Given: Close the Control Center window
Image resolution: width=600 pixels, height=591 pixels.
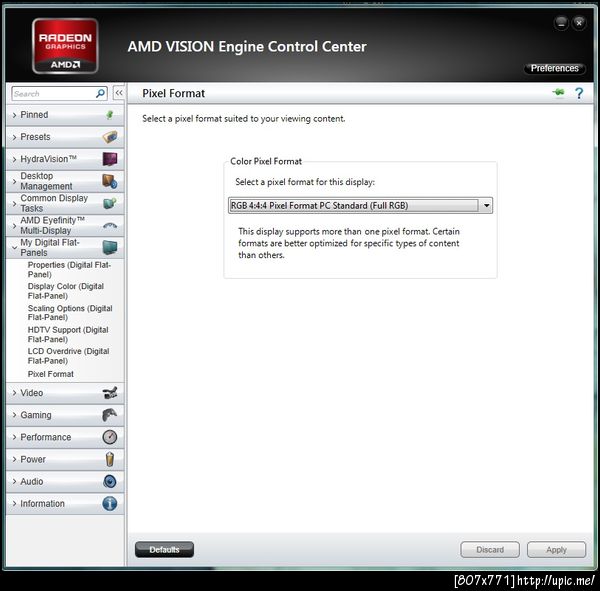Looking at the screenshot, I should [579, 23].
